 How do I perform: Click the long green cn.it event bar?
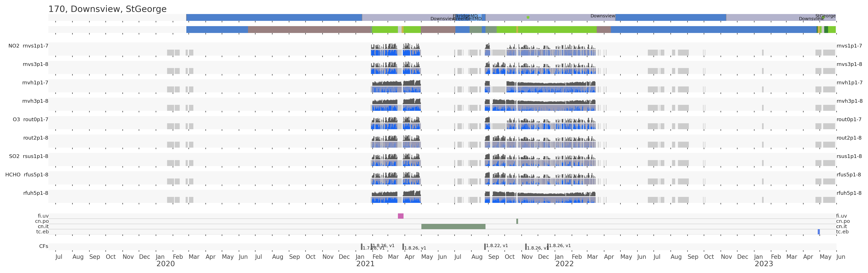coord(453,226)
